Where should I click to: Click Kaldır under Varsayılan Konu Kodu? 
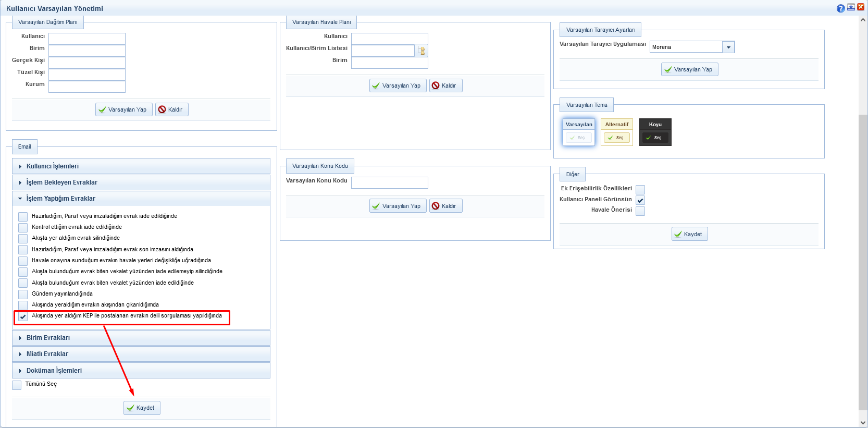click(445, 206)
